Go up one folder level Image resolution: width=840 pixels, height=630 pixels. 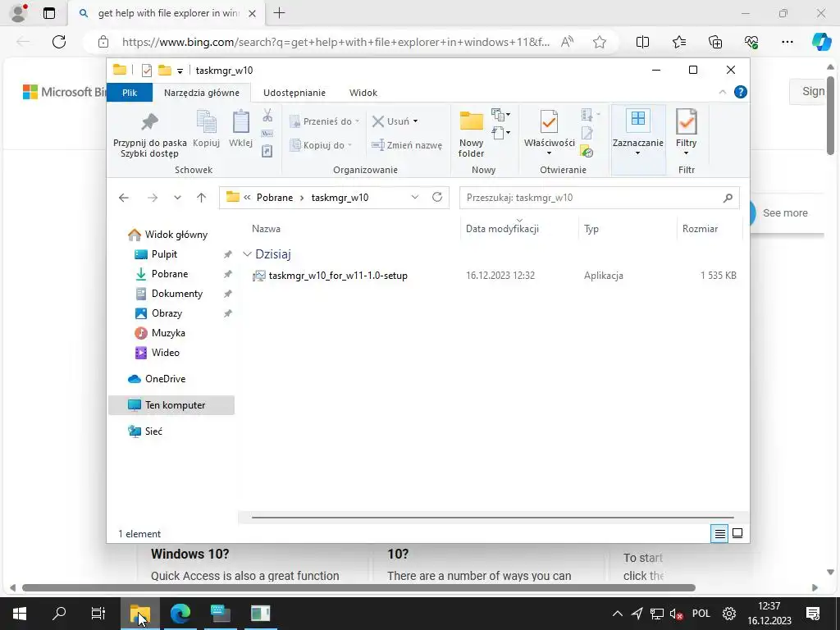coord(202,198)
